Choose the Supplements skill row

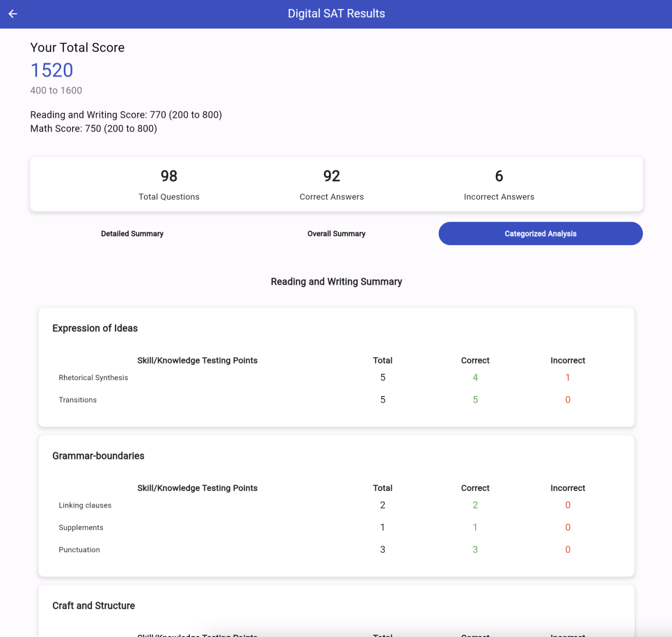click(81, 528)
